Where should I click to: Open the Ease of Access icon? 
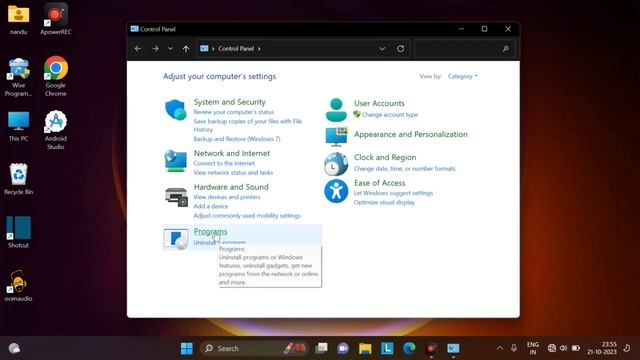(336, 191)
